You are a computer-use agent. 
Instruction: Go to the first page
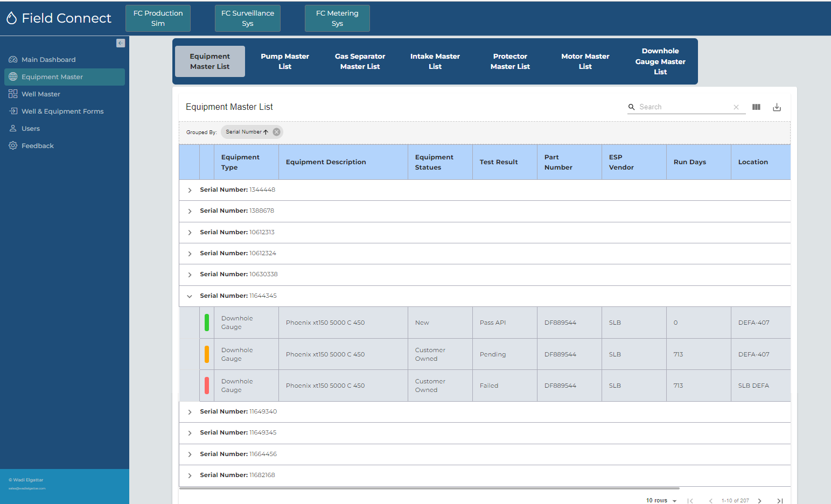pos(690,501)
